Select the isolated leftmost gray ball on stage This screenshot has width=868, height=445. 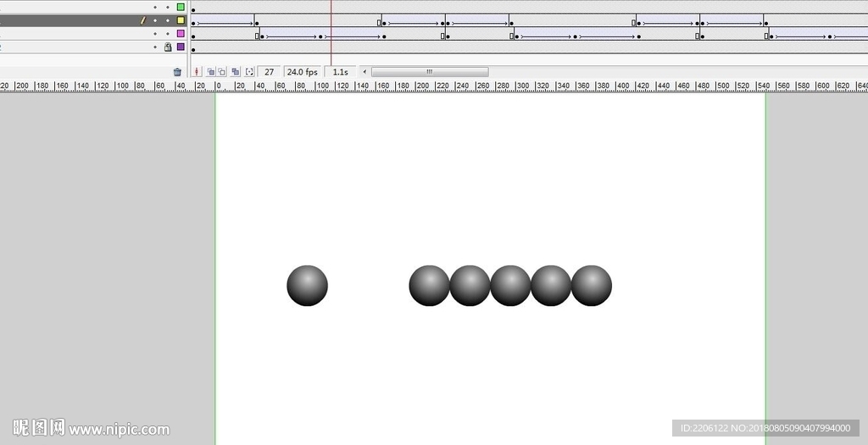[x=307, y=286]
